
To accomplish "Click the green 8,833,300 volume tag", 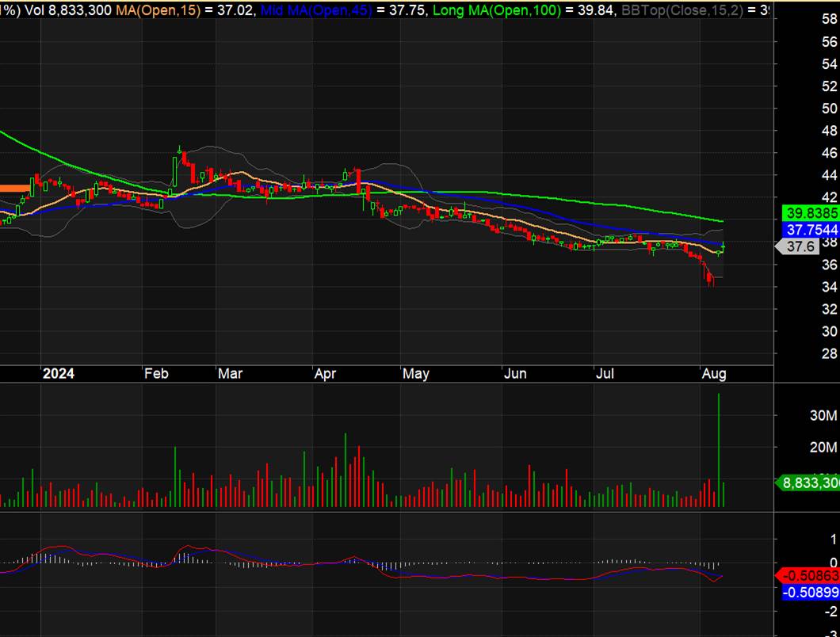I will 810,483.
